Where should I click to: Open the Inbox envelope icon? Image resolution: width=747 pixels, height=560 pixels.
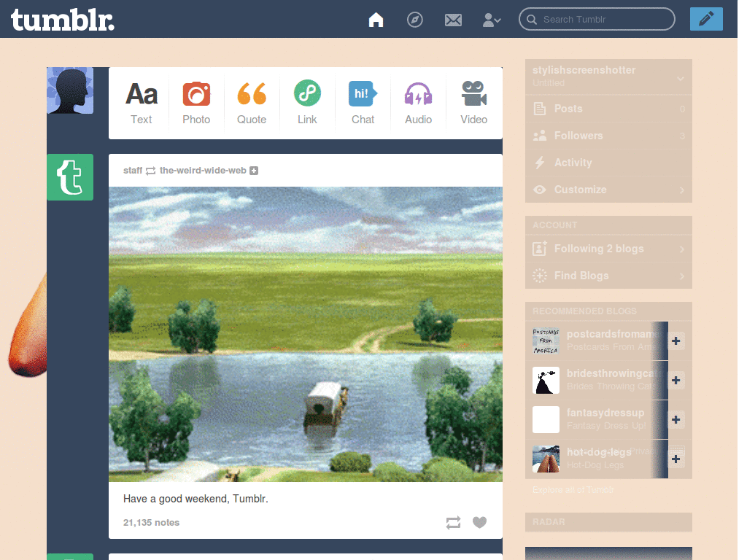453,20
